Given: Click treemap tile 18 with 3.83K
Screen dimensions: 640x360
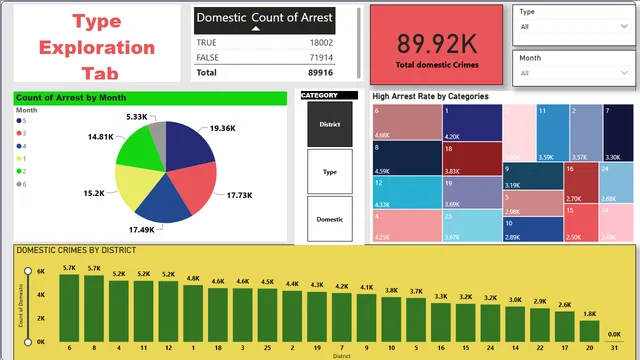Looking at the screenshot, I should (472, 159).
